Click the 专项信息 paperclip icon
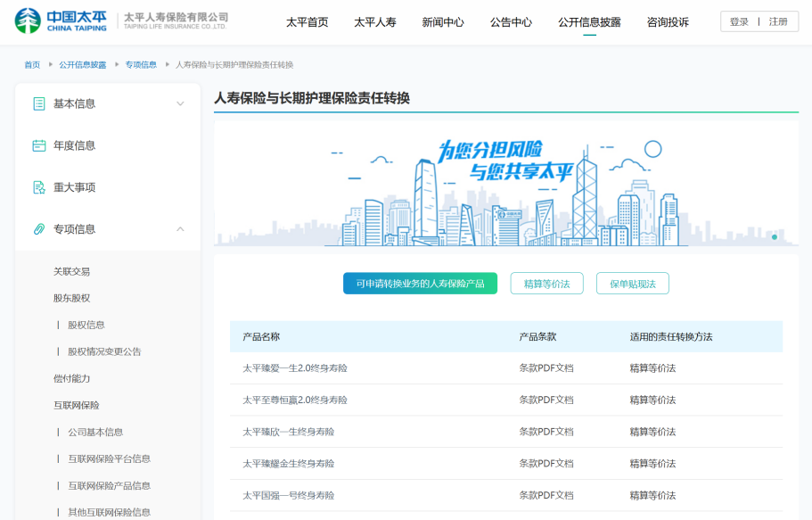812x520 pixels. pos(38,229)
